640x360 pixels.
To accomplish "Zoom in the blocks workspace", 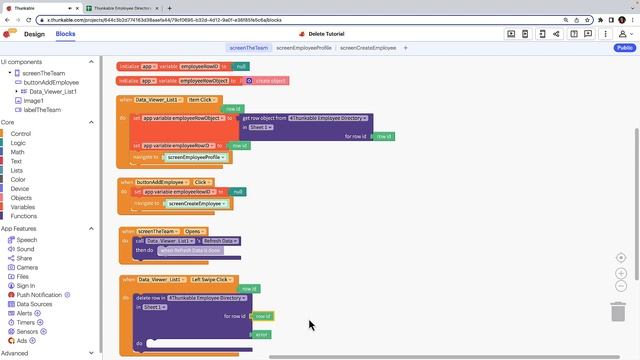I will pyautogui.click(x=621, y=273).
